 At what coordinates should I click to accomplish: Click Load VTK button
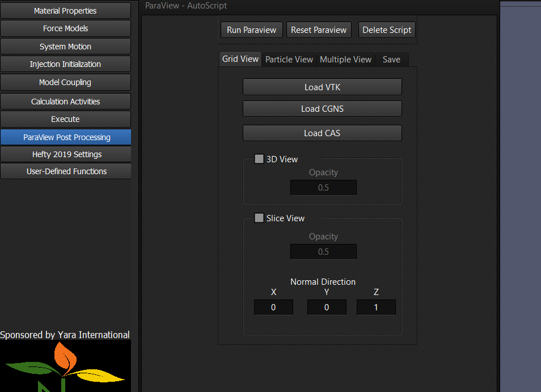click(x=322, y=87)
